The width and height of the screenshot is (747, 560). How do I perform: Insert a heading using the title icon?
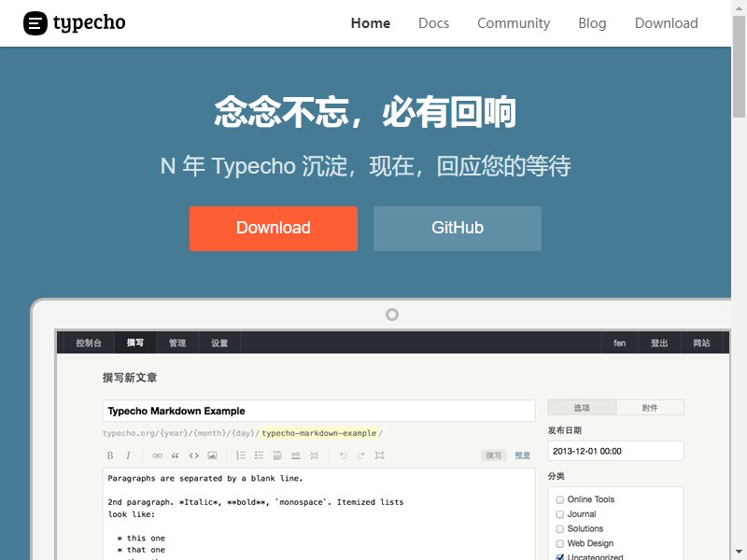pos(277,455)
